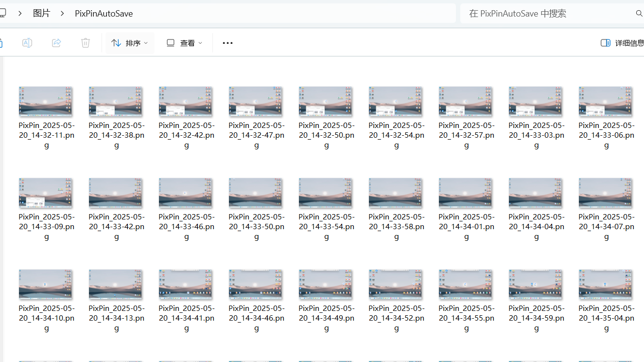
Task: Select thumbnail of PixPin_2025-05-20_14-33-58.png
Action: pyautogui.click(x=396, y=193)
